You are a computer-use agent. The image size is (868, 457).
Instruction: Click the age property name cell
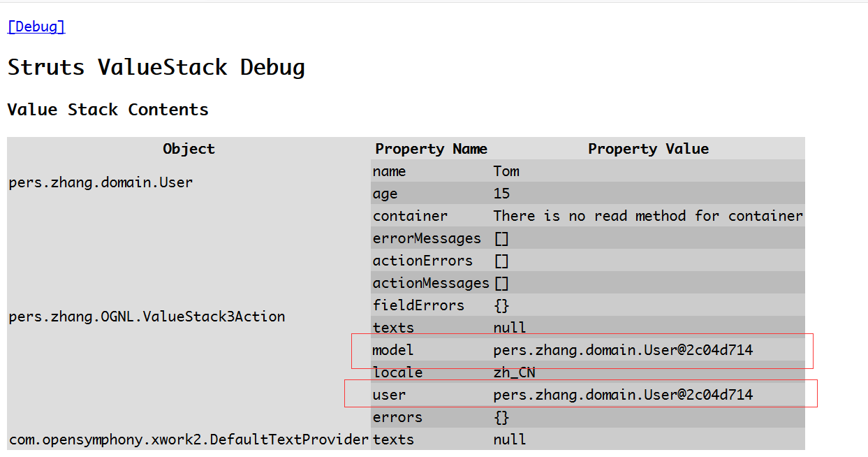click(x=385, y=194)
